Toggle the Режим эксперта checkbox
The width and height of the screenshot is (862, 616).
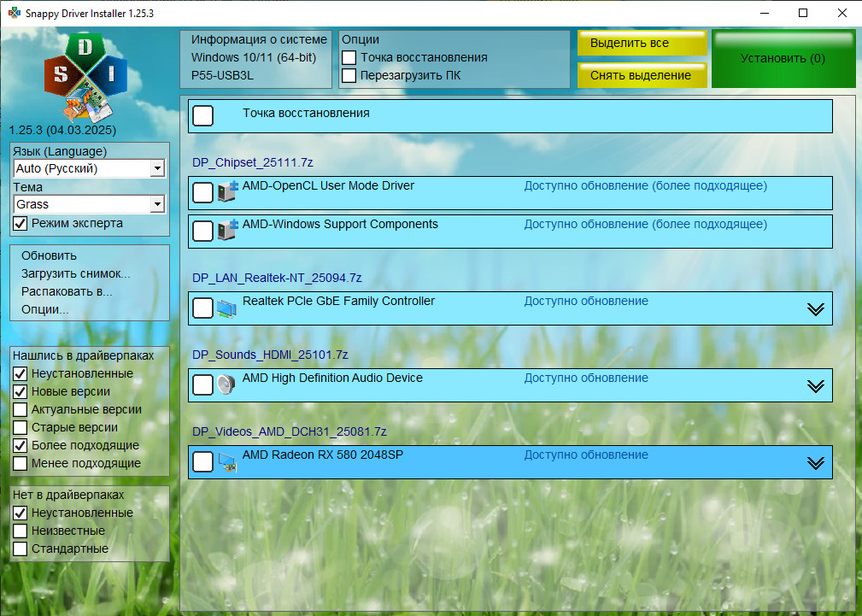coord(21,223)
